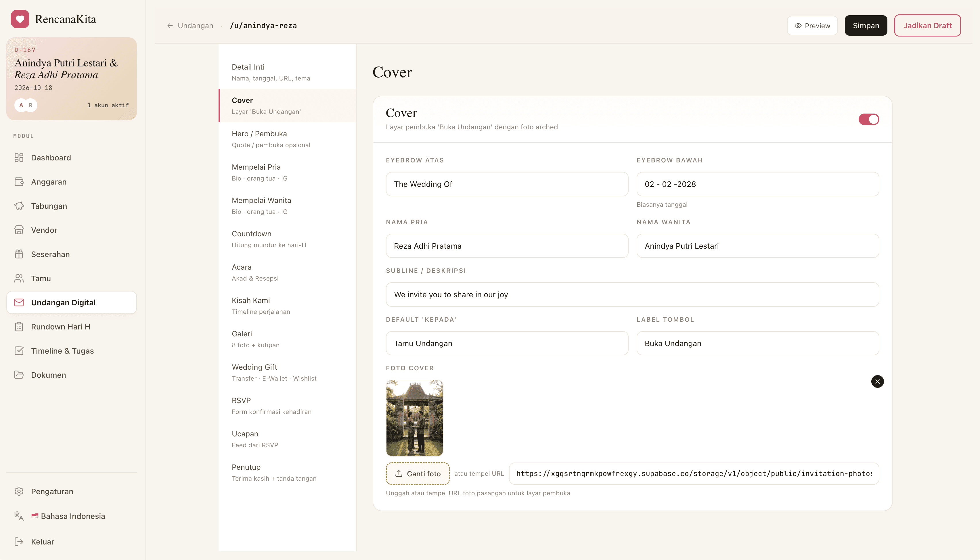
Task: Disable the Cover section toggle
Action: coord(868,119)
